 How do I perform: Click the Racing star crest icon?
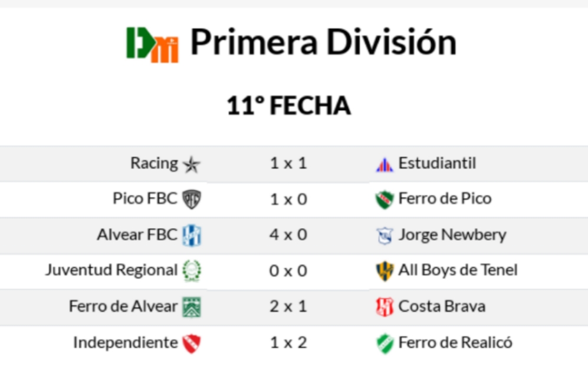pyautogui.click(x=191, y=164)
